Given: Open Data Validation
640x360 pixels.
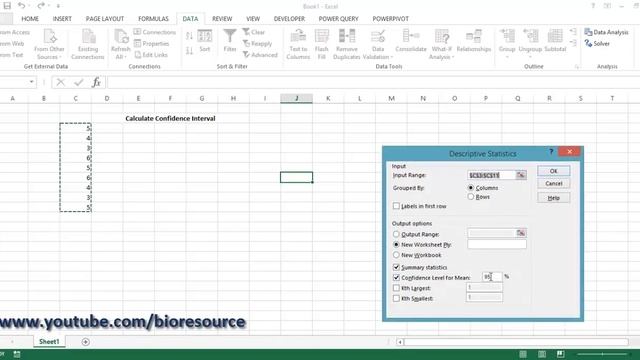Looking at the screenshot, I should point(378,44).
